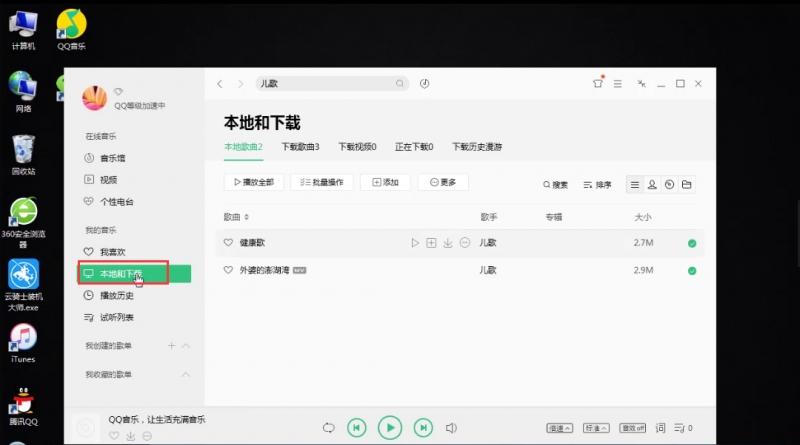Image resolution: width=800 pixels, height=445 pixels.
Task: Go back with the left arrow
Action: click(220, 84)
